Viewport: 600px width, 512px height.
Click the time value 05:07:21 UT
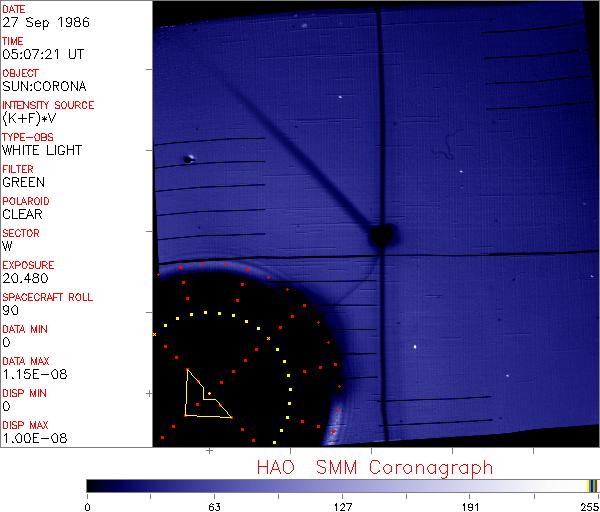(43, 55)
